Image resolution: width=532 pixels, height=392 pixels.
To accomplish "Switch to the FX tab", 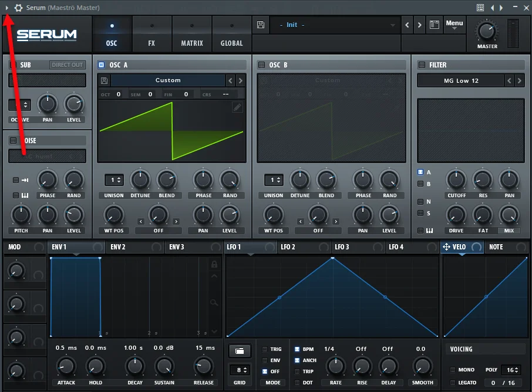I will point(151,34).
